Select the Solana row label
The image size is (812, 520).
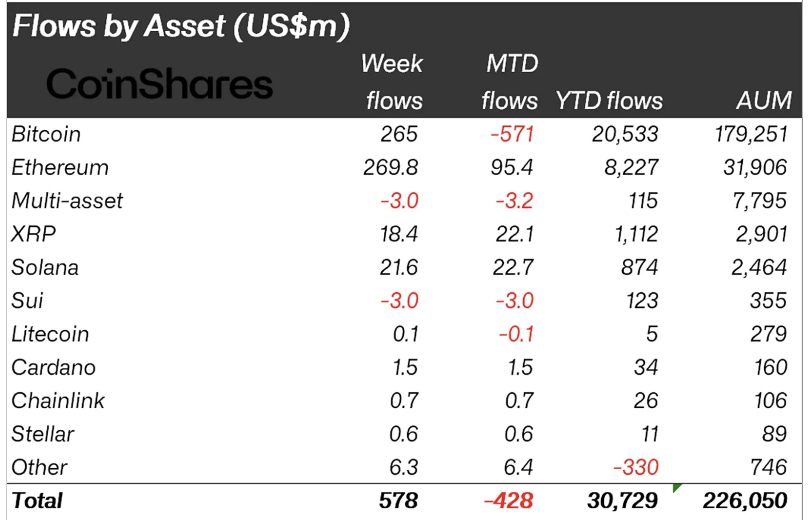coord(45,268)
